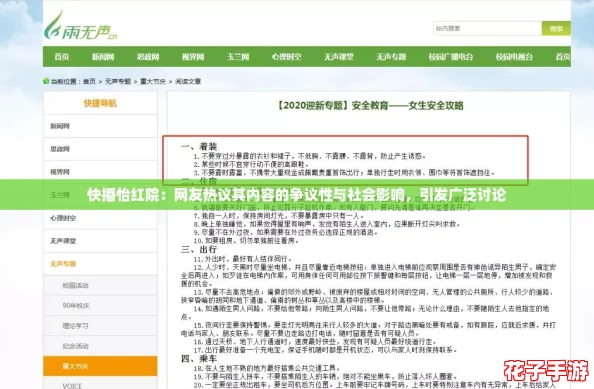Select 无声课堂 in the 快捷导航 sidebar
This screenshot has height=389, width=594.
100,241
